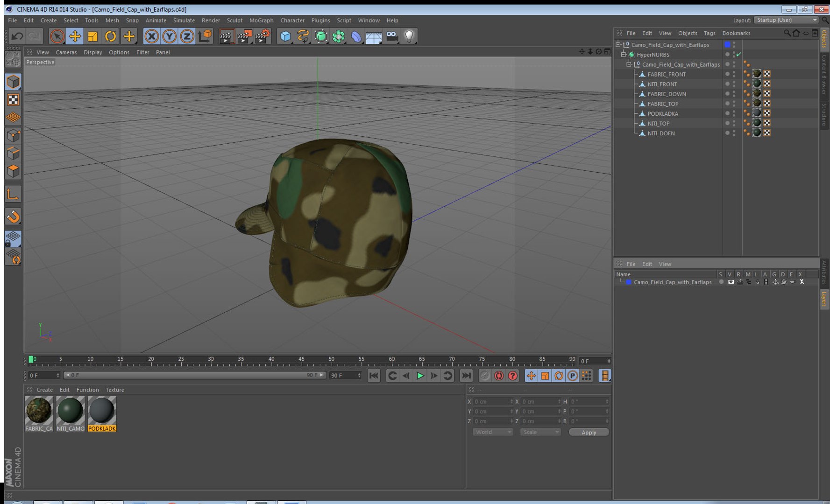The width and height of the screenshot is (830, 504).
Task: Open material manager Texture menu
Action: (x=114, y=390)
